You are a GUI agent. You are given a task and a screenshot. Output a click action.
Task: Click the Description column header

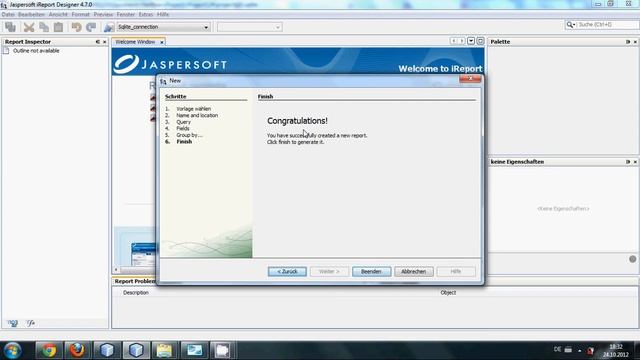tap(136, 293)
